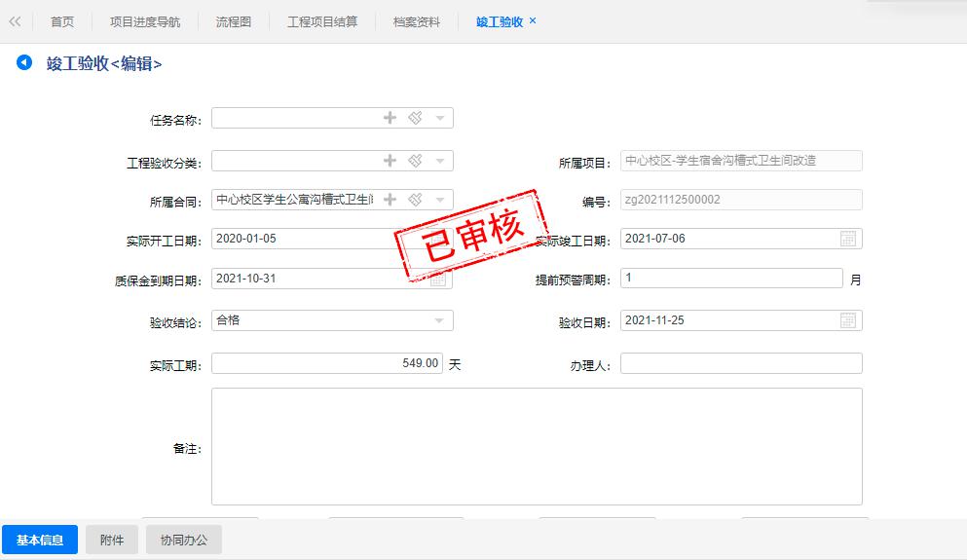Click the eraser icon in 任务名称 field
This screenshot has height=560, width=967.
tap(415, 118)
